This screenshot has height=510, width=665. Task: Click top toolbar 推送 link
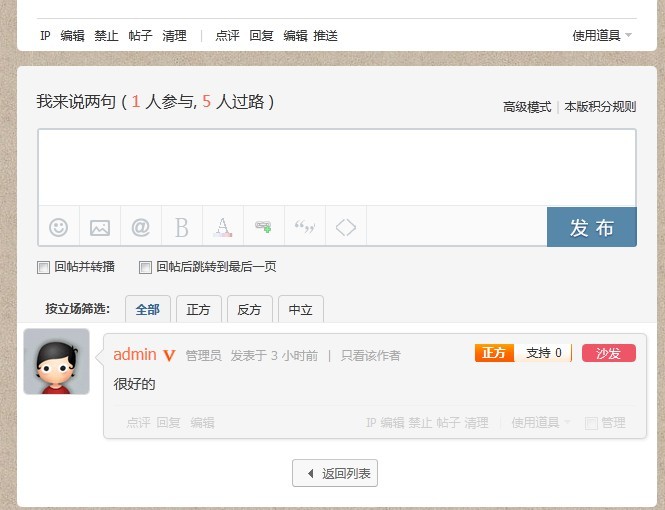pos(325,36)
